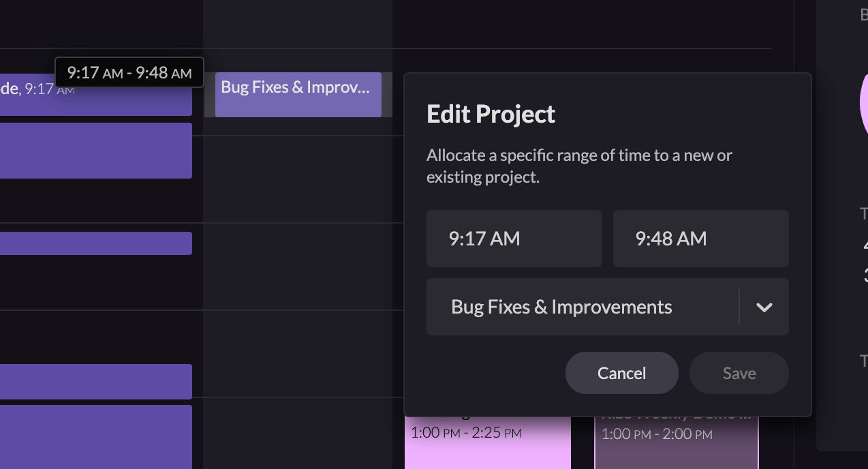Cancel the Edit Project dialog
The image size is (868, 469).
622,373
